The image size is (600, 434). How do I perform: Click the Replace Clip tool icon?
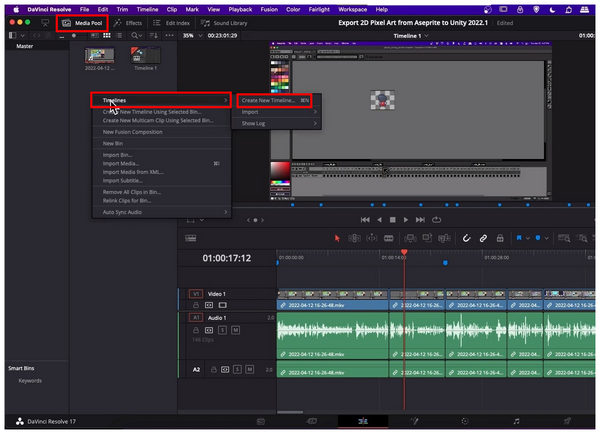444,238
